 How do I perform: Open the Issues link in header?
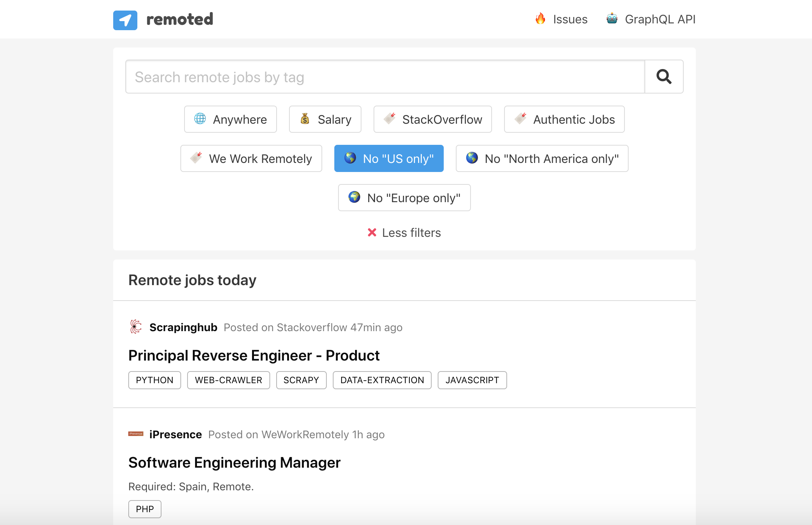tap(570, 19)
